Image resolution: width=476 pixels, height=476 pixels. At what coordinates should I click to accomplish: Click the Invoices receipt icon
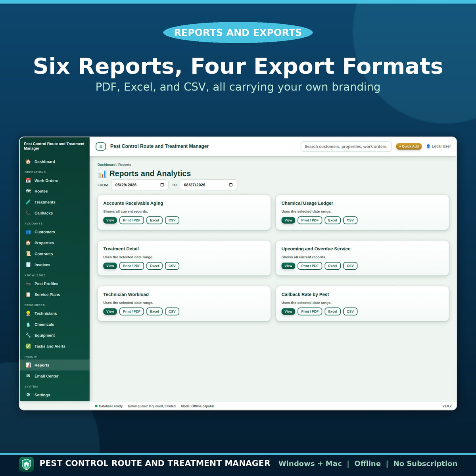click(28, 265)
